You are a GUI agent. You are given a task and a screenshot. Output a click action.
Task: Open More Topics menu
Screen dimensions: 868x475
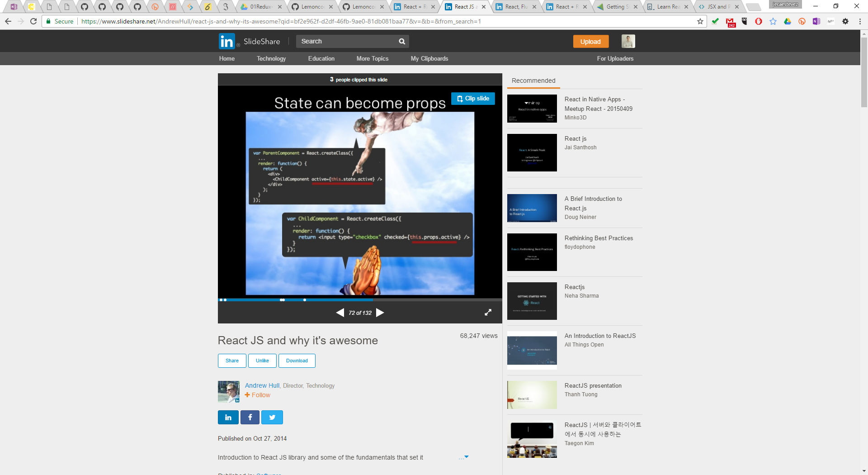(373, 58)
